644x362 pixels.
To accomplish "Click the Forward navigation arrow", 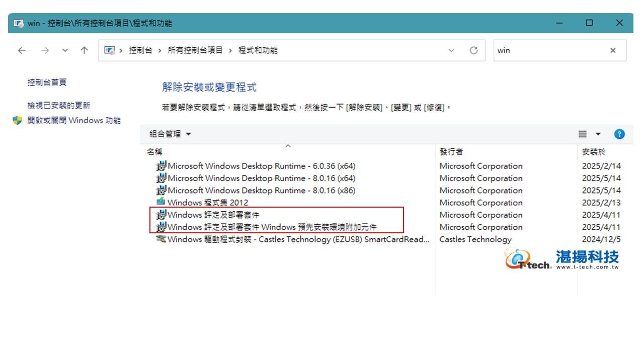I will coord(45,50).
